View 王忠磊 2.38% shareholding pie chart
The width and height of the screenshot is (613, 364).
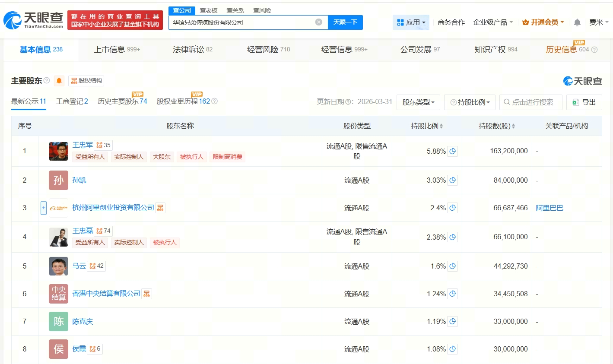452,237
